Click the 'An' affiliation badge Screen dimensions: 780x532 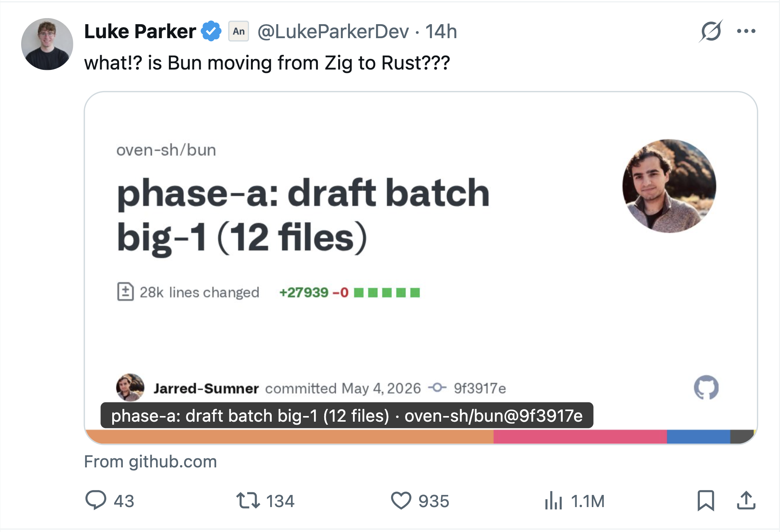238,31
